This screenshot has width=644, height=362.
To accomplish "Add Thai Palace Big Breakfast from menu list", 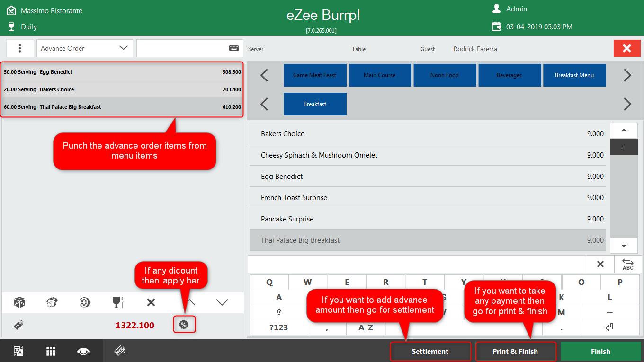I will click(428, 240).
